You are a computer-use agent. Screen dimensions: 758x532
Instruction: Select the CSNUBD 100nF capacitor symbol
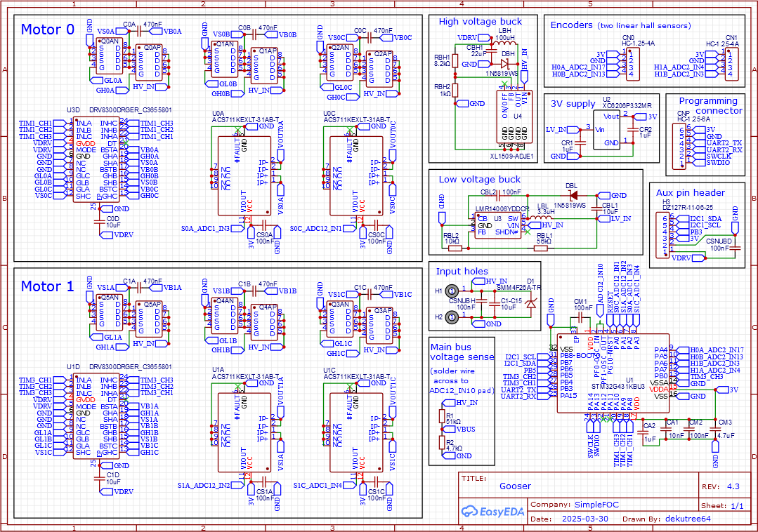735,248
